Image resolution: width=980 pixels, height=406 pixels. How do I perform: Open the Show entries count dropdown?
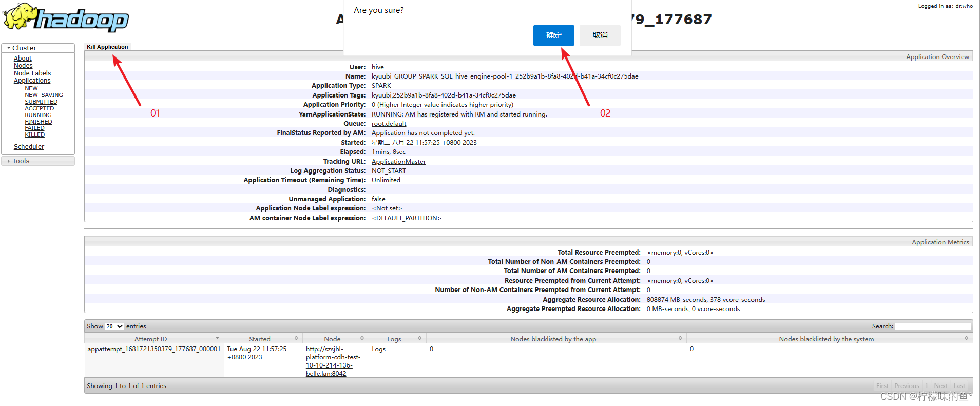coord(114,326)
